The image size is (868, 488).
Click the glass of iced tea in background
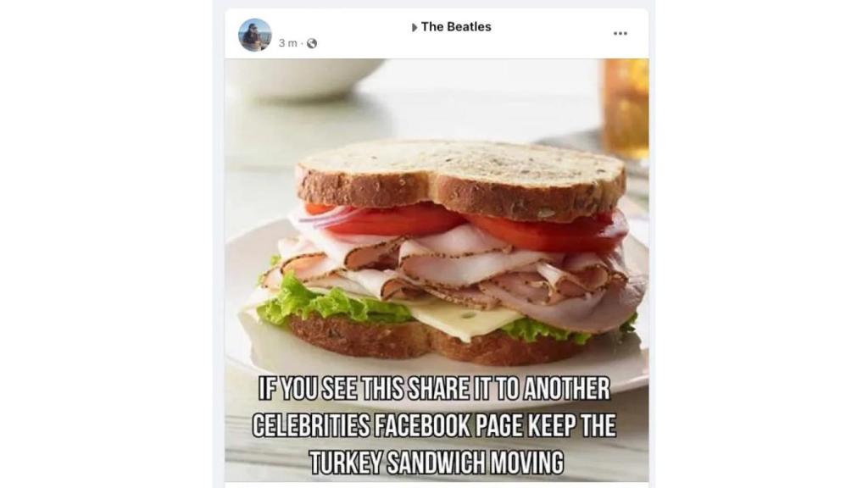(x=626, y=109)
